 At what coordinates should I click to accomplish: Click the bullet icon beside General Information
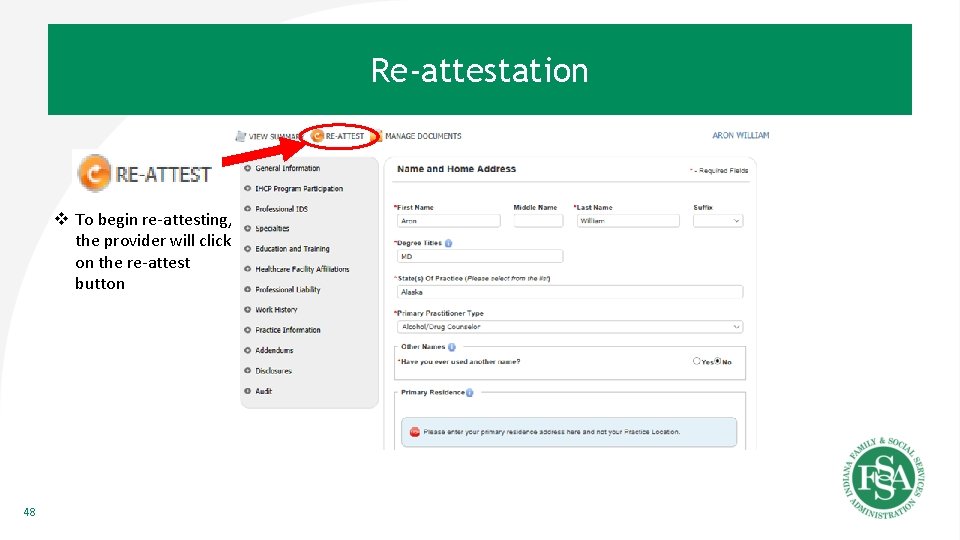(247, 168)
